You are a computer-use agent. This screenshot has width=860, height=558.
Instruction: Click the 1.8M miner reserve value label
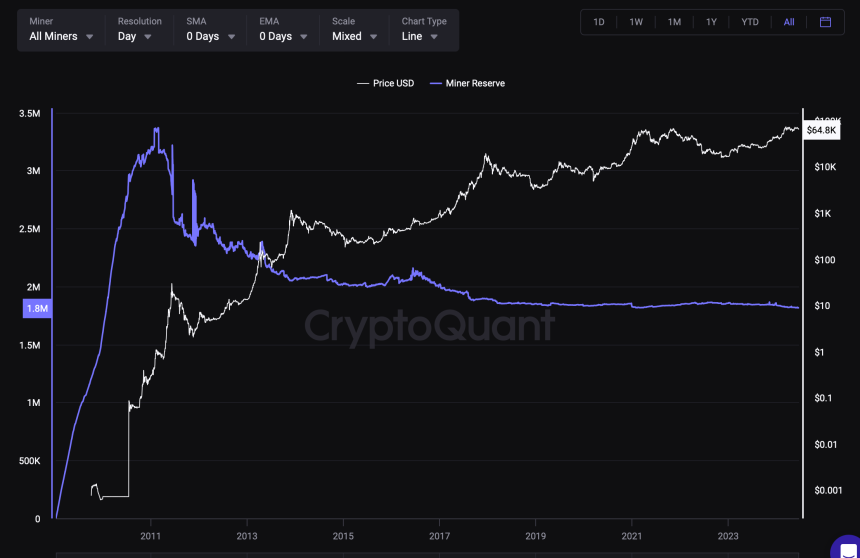tap(37, 309)
